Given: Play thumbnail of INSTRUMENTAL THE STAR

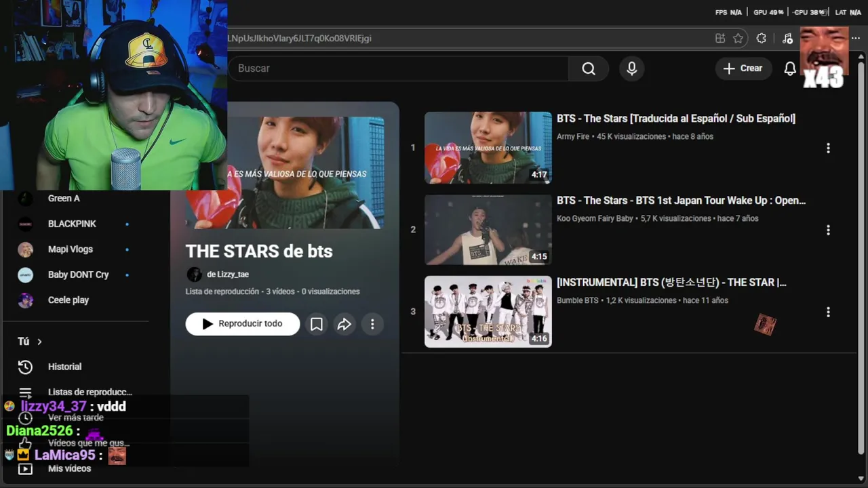Looking at the screenshot, I should point(488,312).
